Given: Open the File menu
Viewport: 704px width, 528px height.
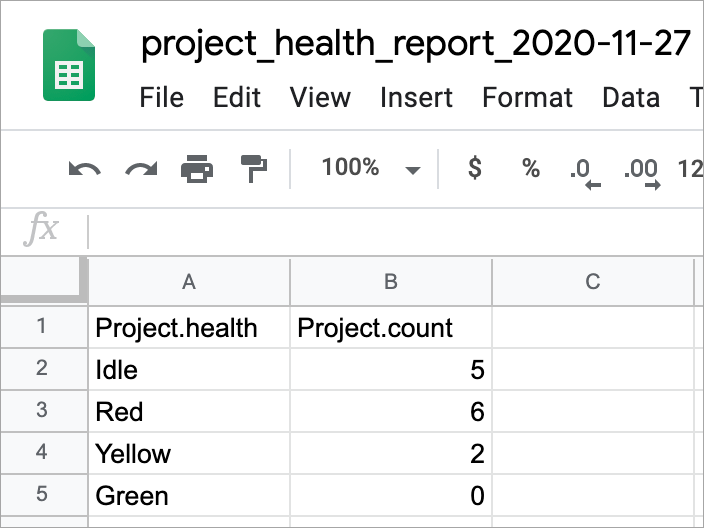Looking at the screenshot, I should (162, 98).
